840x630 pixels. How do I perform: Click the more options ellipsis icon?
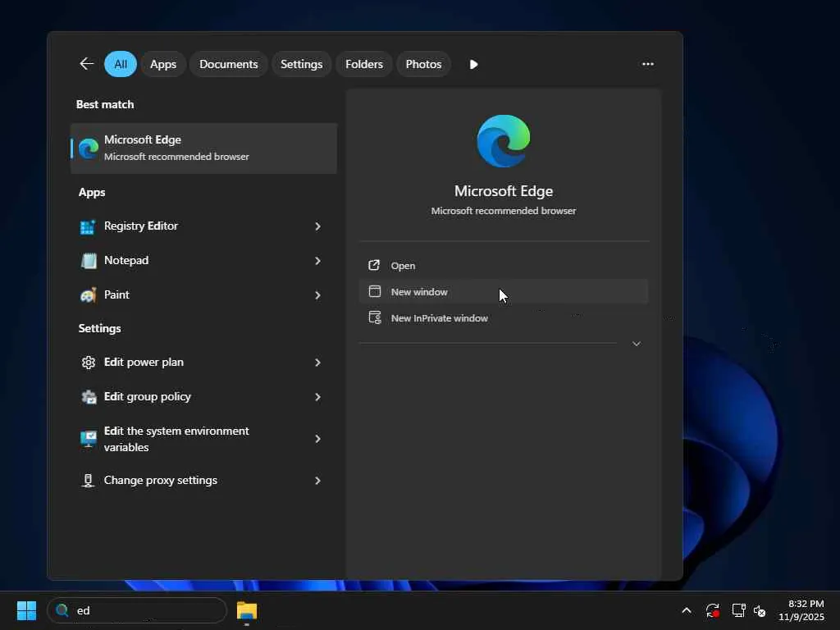pos(647,64)
